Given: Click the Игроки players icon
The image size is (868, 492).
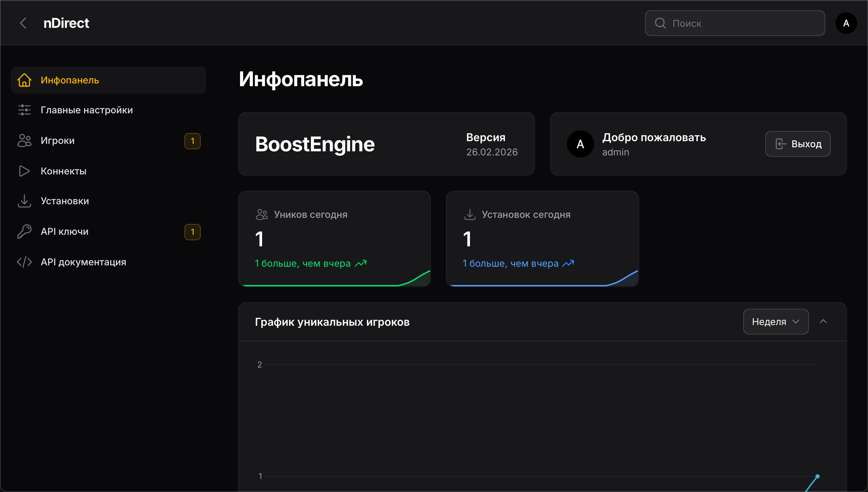Looking at the screenshot, I should [x=24, y=140].
